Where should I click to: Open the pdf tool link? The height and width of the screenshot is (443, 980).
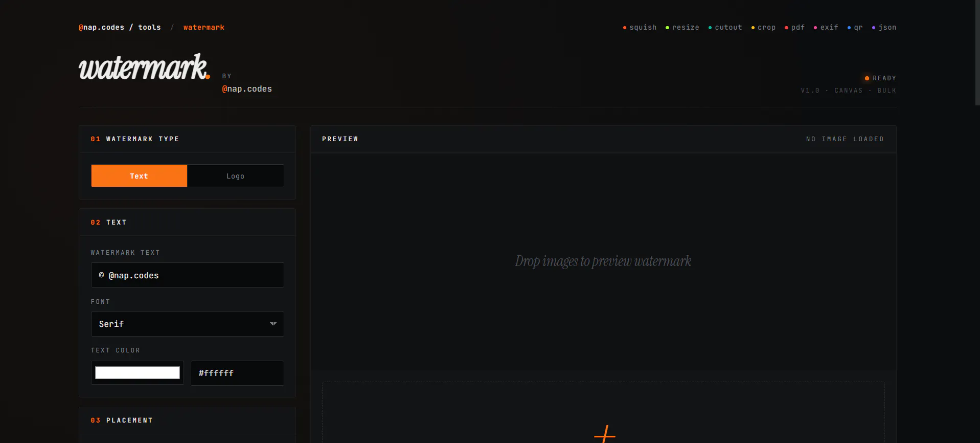point(795,28)
